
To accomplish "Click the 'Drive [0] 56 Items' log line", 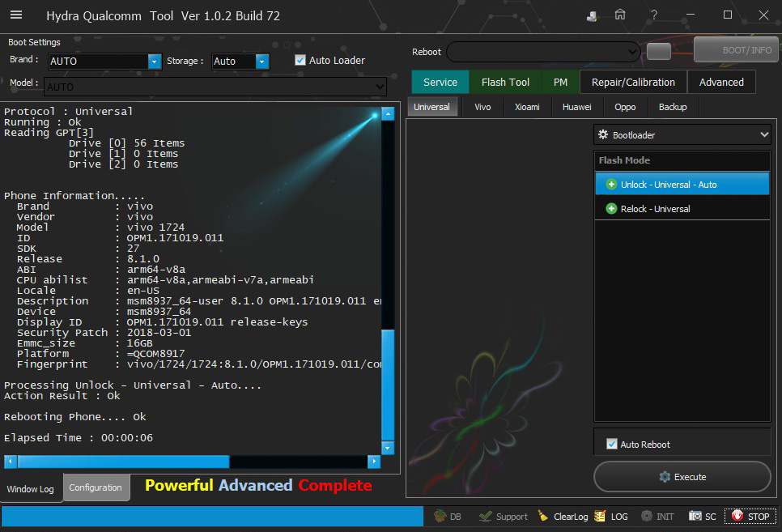I will pyautogui.click(x=126, y=143).
